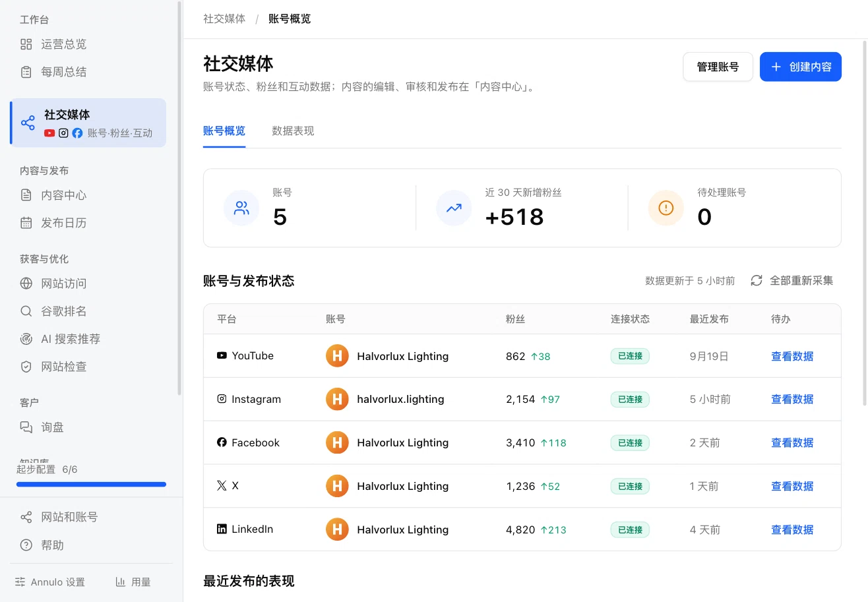This screenshot has width=868, height=602.
Task: Click the 运营总览 dashboard grid icon
Action: (26, 44)
